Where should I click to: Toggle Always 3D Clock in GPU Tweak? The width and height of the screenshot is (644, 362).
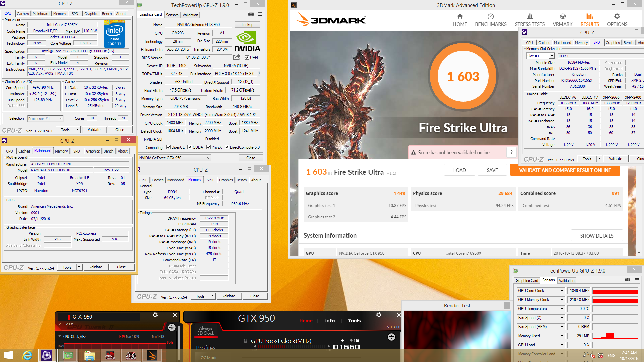[205, 331]
